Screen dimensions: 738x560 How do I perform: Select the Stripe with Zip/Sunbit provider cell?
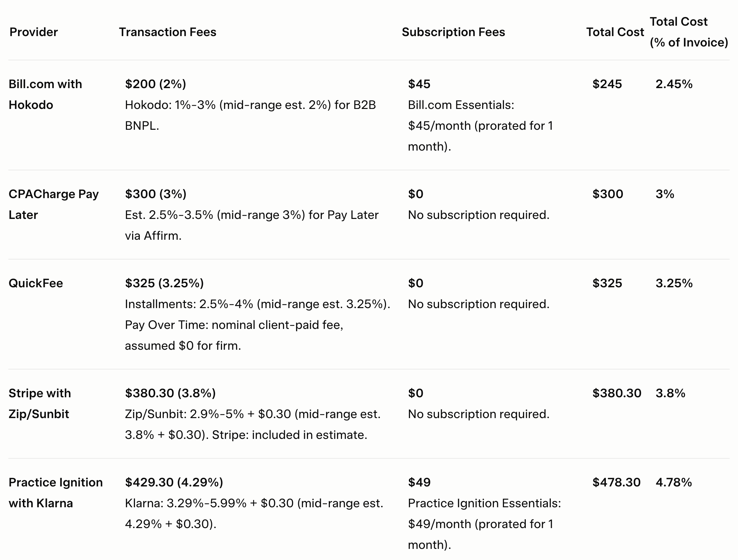click(x=40, y=404)
